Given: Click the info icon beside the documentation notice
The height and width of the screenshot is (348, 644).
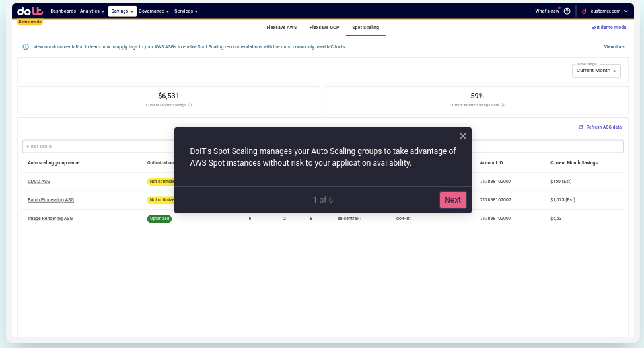Looking at the screenshot, I should pos(26,47).
